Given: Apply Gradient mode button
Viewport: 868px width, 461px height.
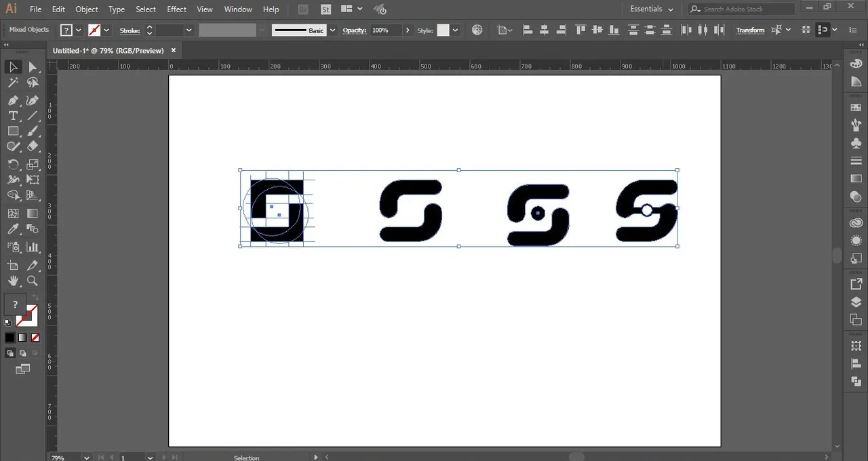Looking at the screenshot, I should click(x=22, y=337).
